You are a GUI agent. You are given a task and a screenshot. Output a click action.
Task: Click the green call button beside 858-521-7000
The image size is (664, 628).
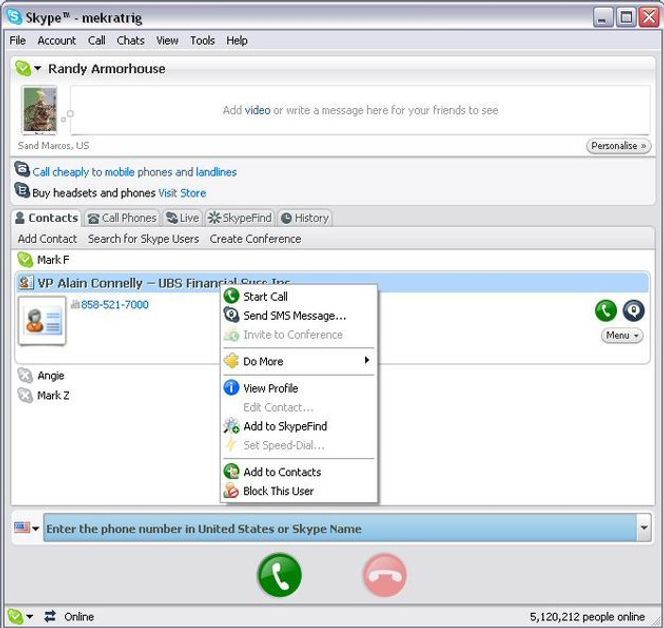tap(606, 310)
